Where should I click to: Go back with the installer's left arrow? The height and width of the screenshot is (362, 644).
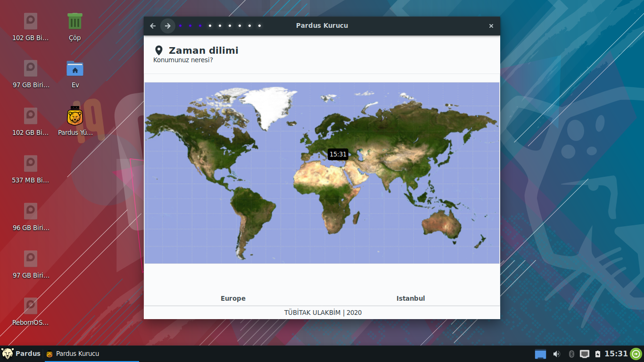click(153, 26)
